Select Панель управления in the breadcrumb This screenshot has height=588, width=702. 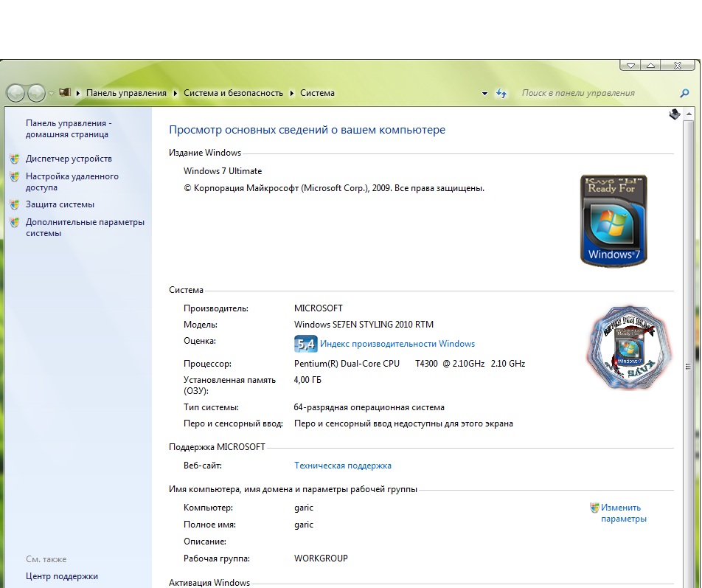pos(126,93)
